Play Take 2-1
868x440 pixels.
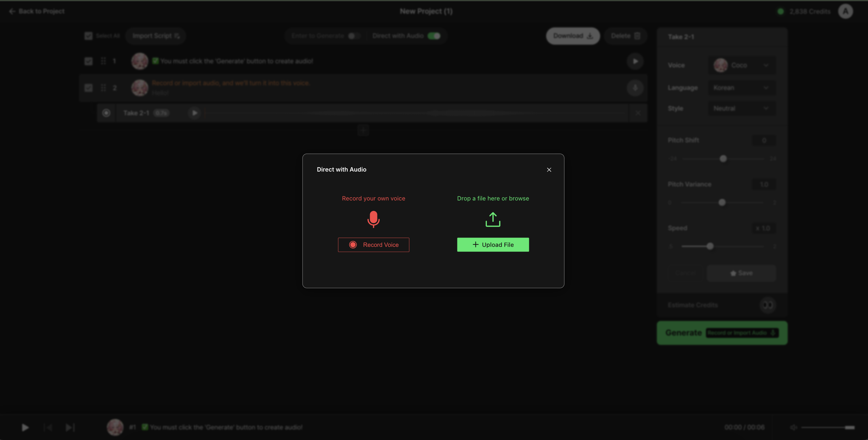195,113
